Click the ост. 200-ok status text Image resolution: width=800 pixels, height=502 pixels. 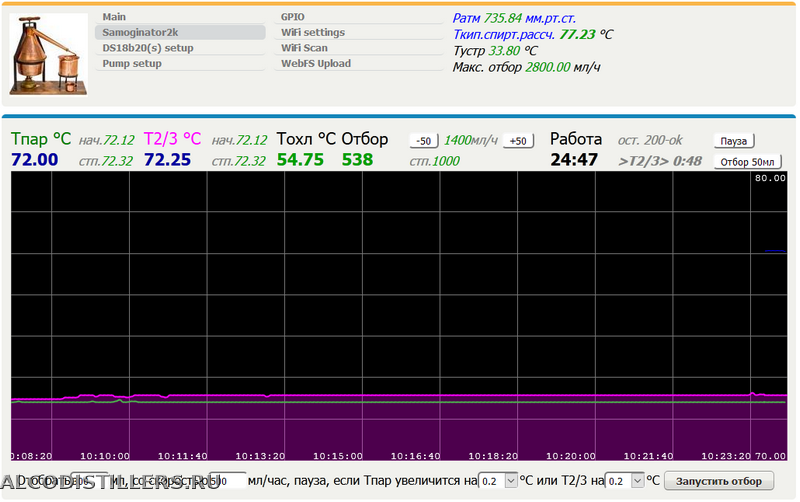(650, 140)
